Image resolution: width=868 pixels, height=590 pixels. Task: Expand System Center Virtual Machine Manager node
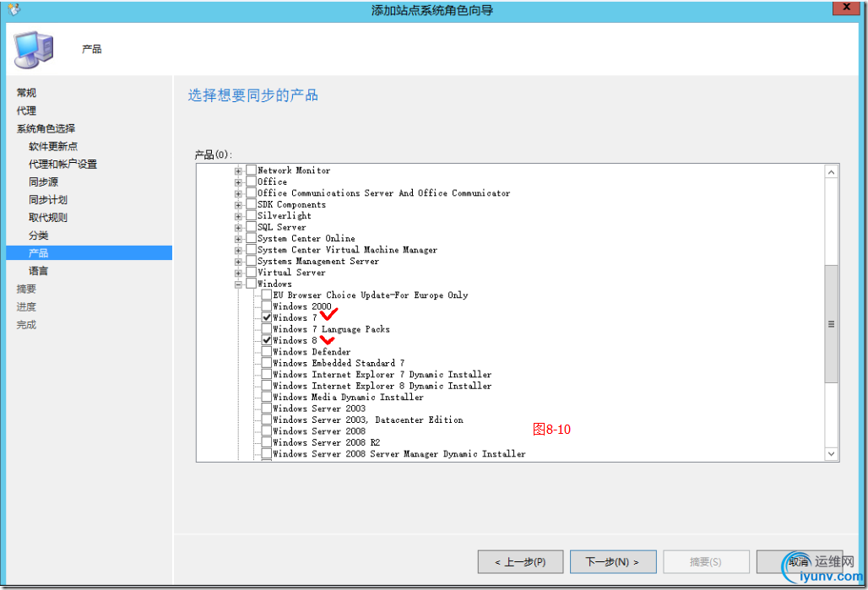pos(238,250)
